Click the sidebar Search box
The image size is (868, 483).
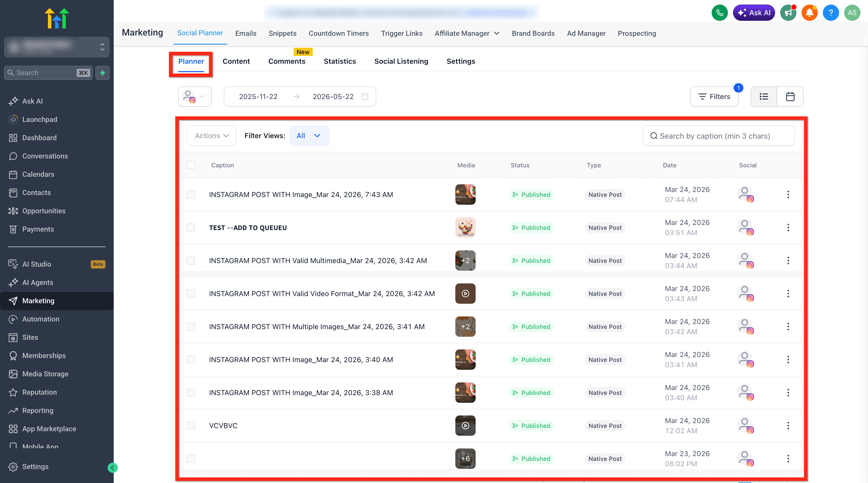(48, 73)
